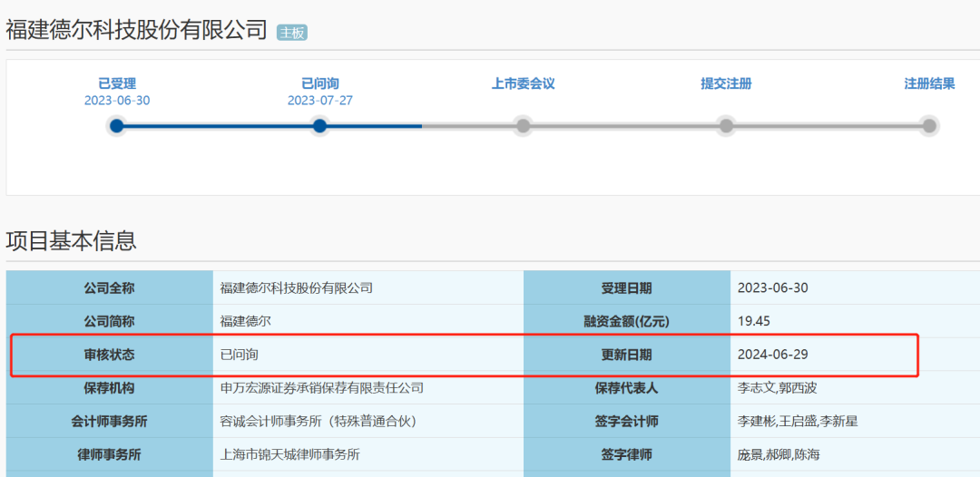Screen dimensions: 980x477
Task: Click the 签字律师 header cell
Action: pyautogui.click(x=627, y=454)
